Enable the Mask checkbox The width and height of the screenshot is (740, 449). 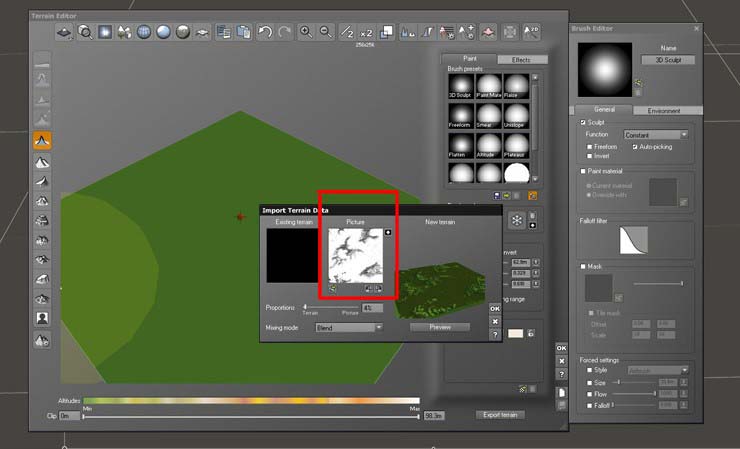tap(583, 266)
